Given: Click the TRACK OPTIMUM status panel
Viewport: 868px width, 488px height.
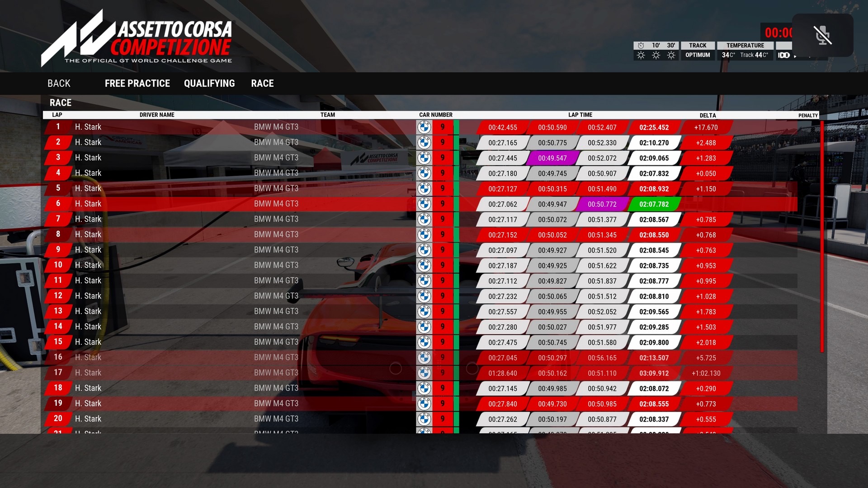Looking at the screenshot, I should (698, 51).
